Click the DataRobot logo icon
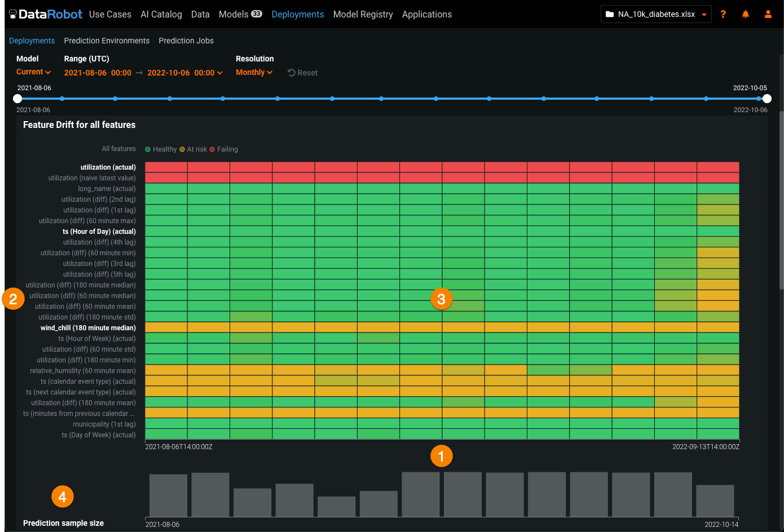Viewport: 784px width, 532px height. (13, 15)
